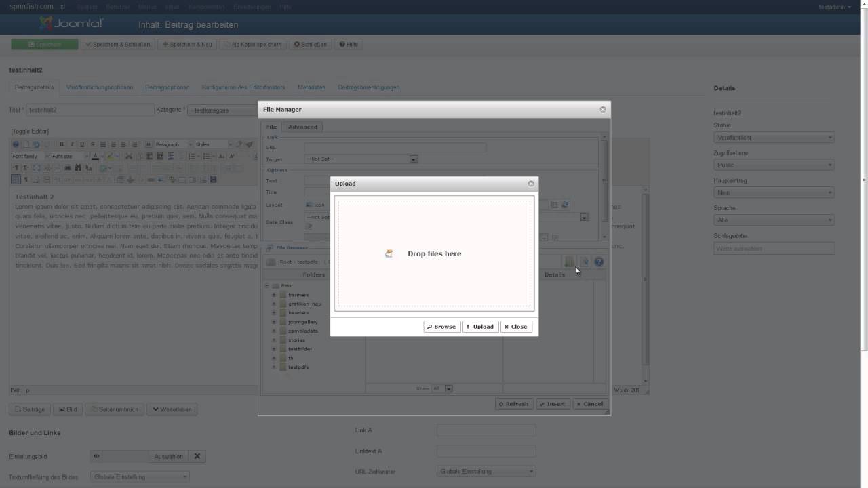Select the testpdfs folder in tree
The width and height of the screenshot is (868, 488).
[x=298, y=367]
